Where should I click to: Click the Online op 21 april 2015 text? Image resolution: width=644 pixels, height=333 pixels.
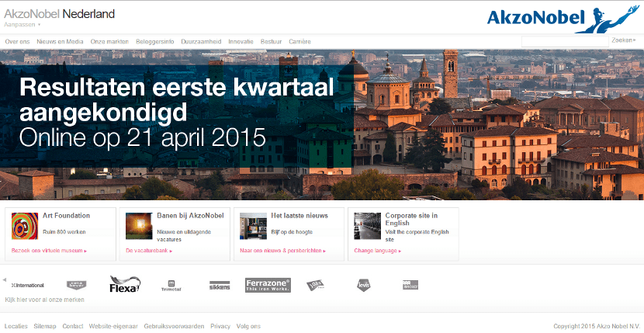coord(143,137)
